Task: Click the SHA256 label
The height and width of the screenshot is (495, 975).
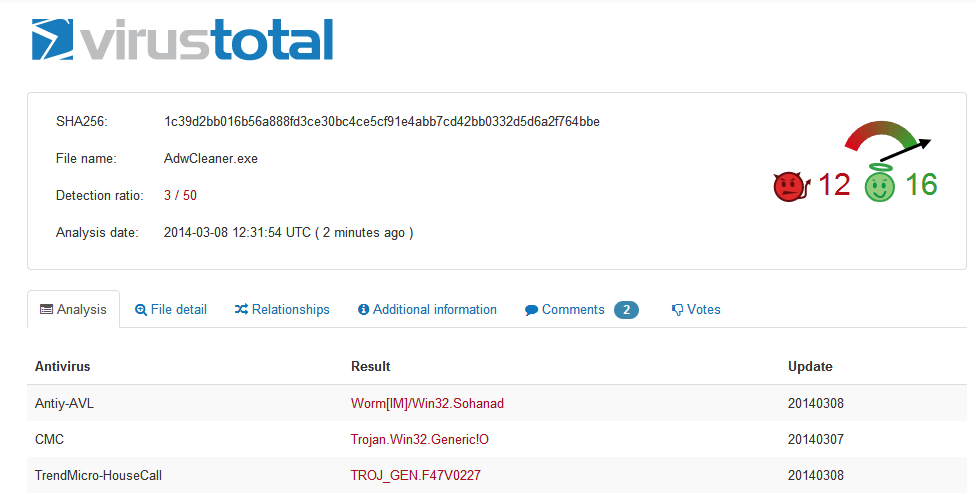Action: tap(81, 121)
